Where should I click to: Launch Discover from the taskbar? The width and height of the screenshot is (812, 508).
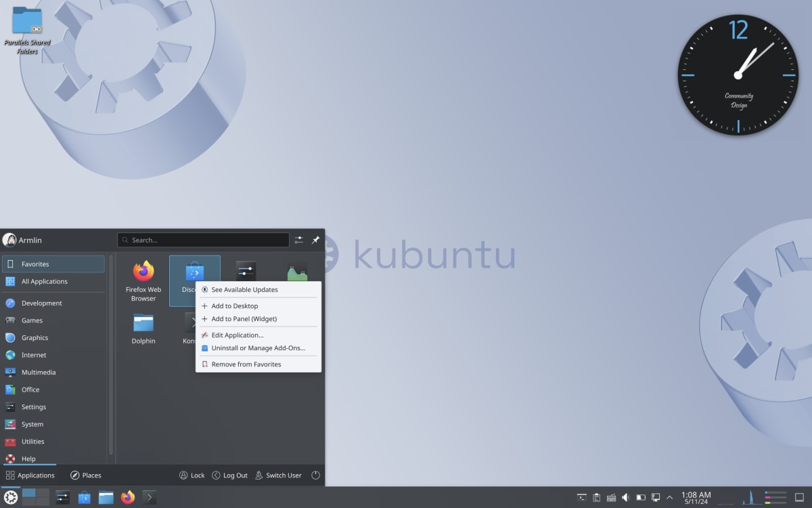84,498
